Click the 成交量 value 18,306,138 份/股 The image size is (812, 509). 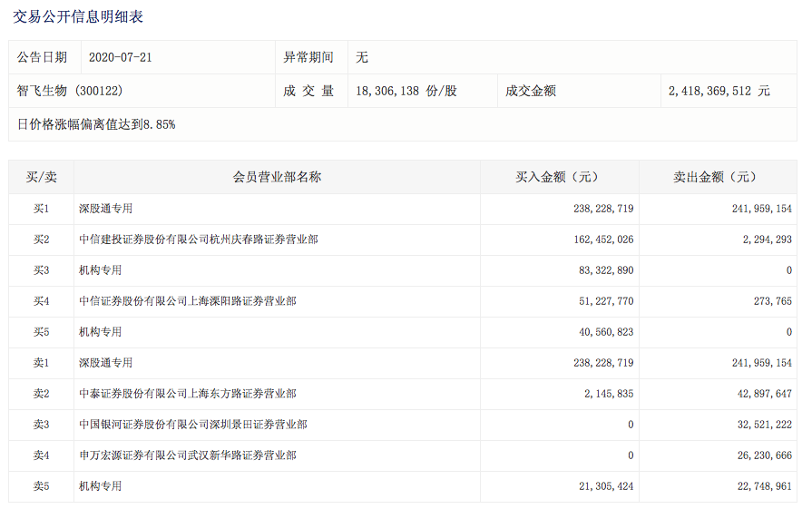pos(406,91)
